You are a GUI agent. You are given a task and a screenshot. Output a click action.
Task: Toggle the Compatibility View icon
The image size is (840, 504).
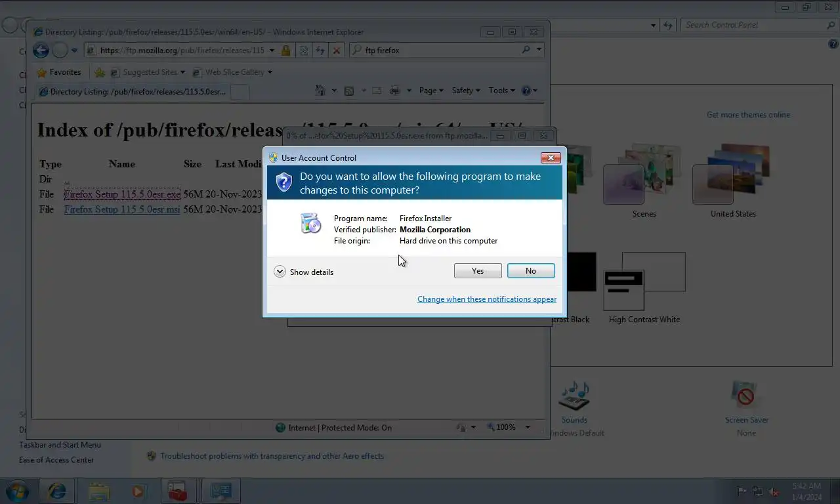(x=304, y=50)
